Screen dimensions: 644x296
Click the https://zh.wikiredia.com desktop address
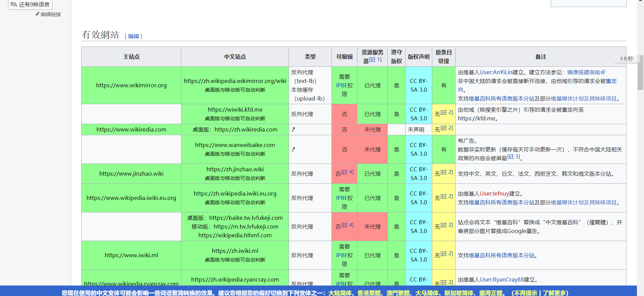(246, 129)
